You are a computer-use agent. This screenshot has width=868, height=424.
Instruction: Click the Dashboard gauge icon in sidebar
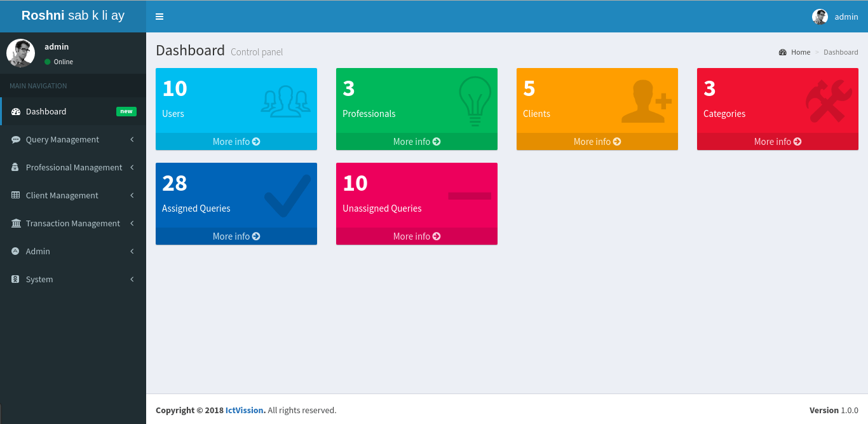pos(16,111)
